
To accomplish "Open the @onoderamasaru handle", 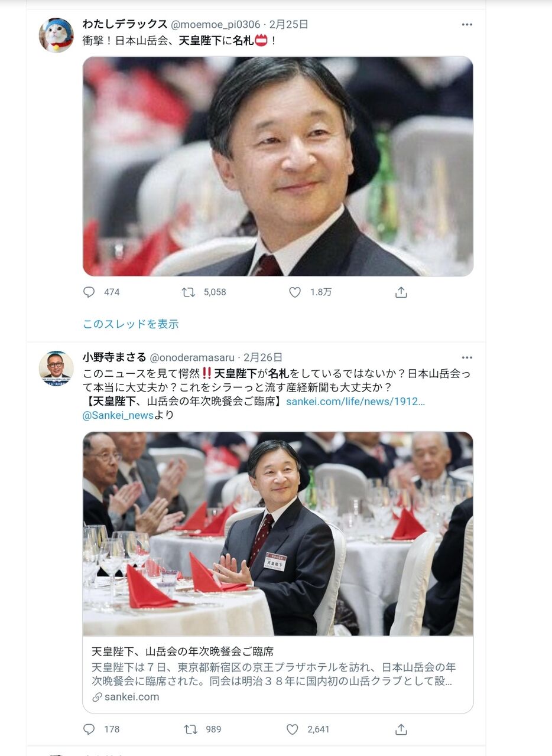I will pos(191,358).
